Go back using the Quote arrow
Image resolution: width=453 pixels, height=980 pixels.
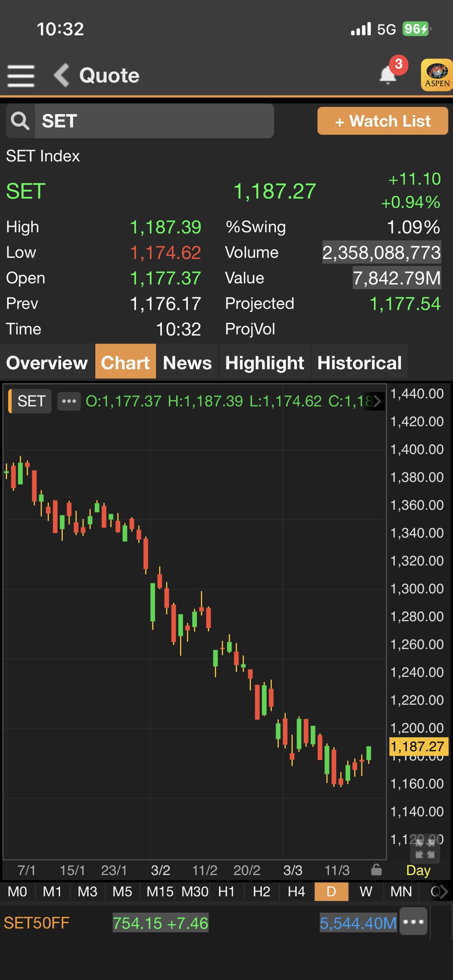coord(61,76)
